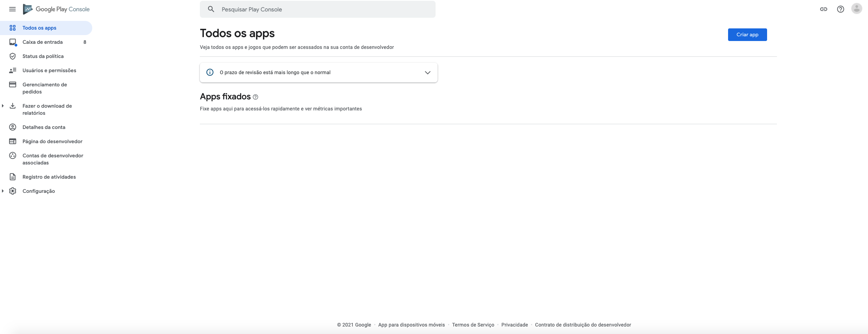Image resolution: width=868 pixels, height=334 pixels.
Task: Click the Google Play Console logo
Action: 56,9
